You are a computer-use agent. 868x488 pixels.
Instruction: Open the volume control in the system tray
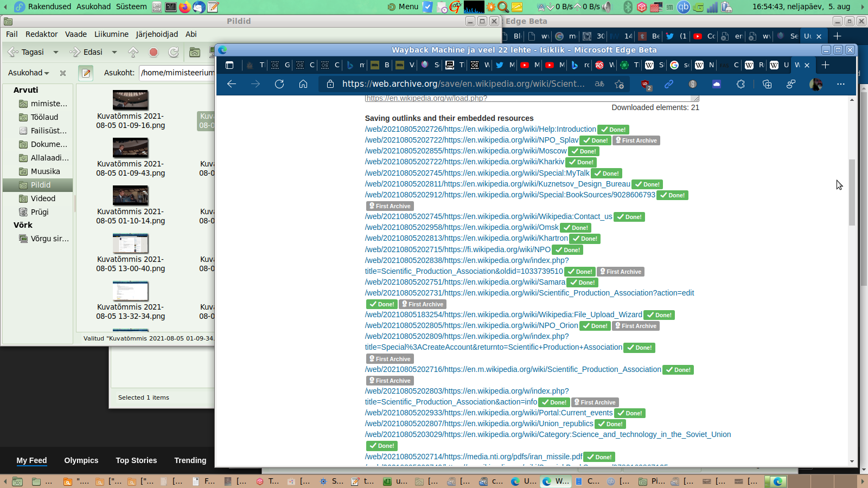coord(606,7)
